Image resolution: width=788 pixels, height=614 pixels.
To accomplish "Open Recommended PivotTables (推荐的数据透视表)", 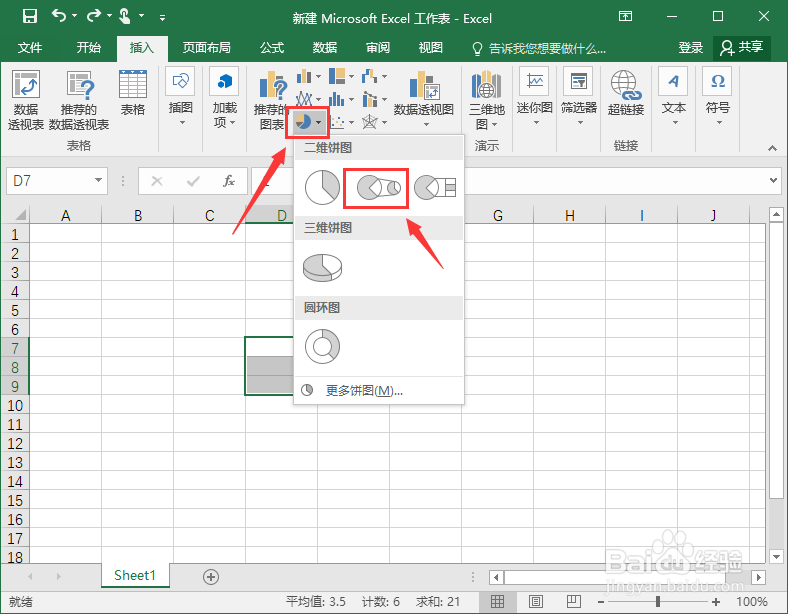I will [x=79, y=100].
